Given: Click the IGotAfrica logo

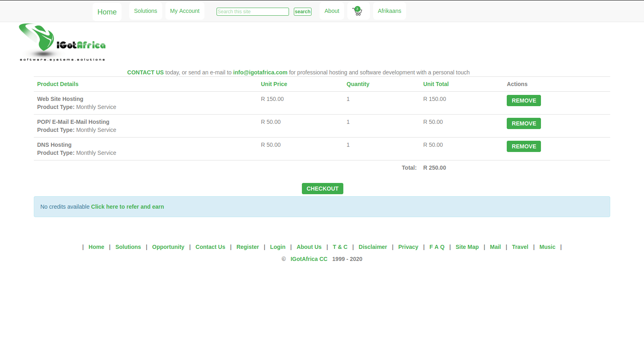Looking at the screenshot, I should (x=62, y=43).
